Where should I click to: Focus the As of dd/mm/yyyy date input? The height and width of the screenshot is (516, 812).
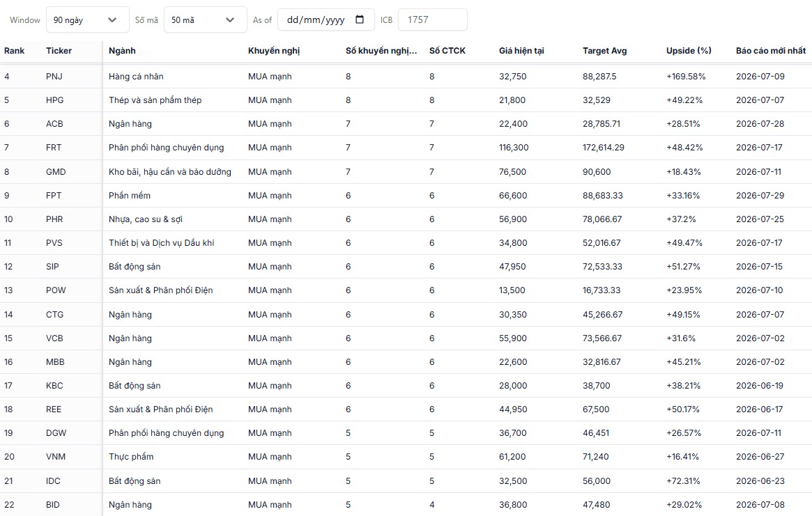[x=325, y=19]
